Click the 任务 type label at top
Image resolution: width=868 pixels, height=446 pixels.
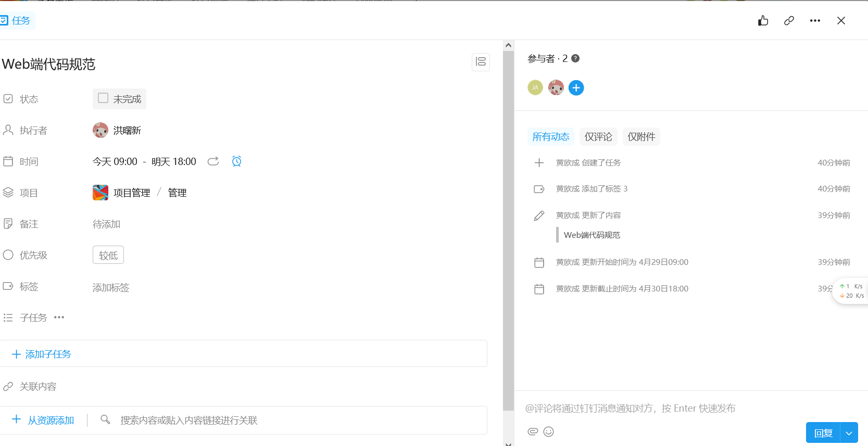[x=21, y=20]
